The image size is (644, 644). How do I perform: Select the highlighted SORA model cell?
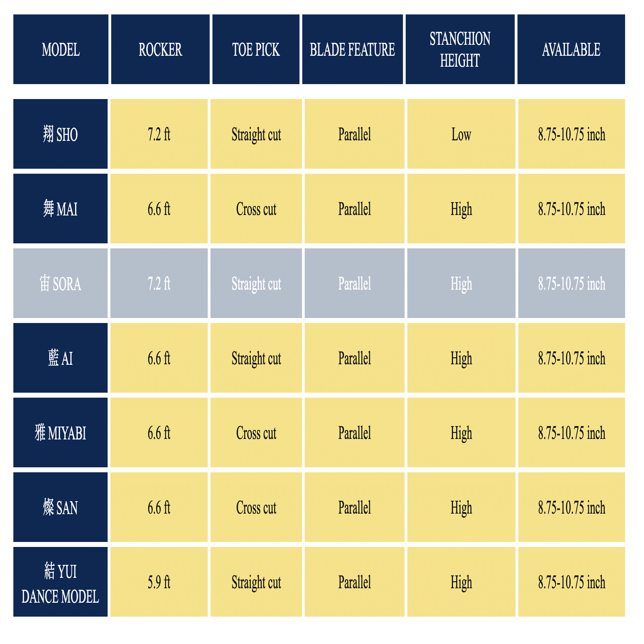tap(60, 284)
